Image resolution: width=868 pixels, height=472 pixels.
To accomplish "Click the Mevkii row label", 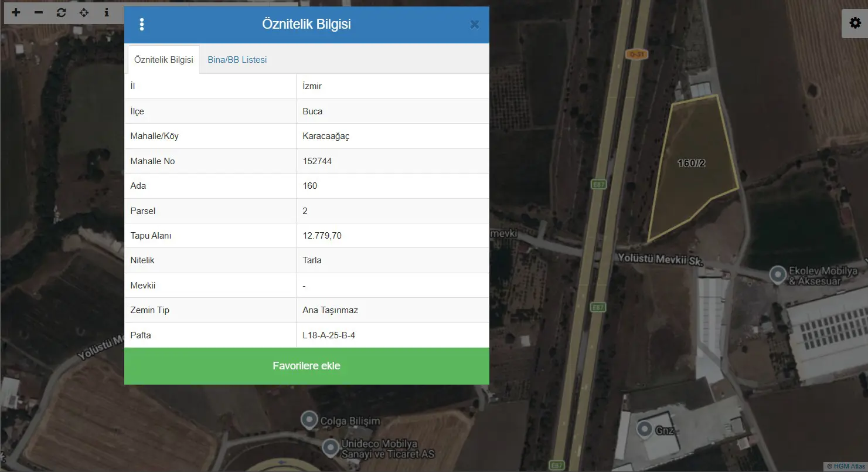I will (143, 286).
